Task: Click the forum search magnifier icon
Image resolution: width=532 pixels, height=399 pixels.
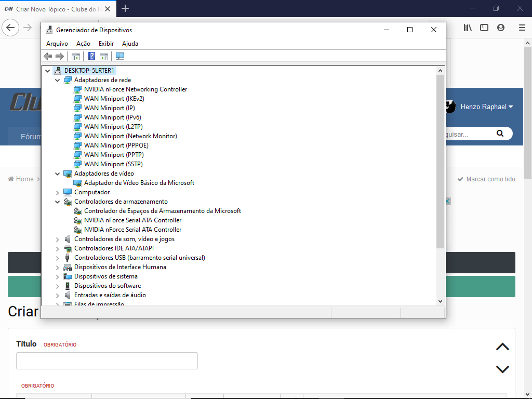Action: 500,134
